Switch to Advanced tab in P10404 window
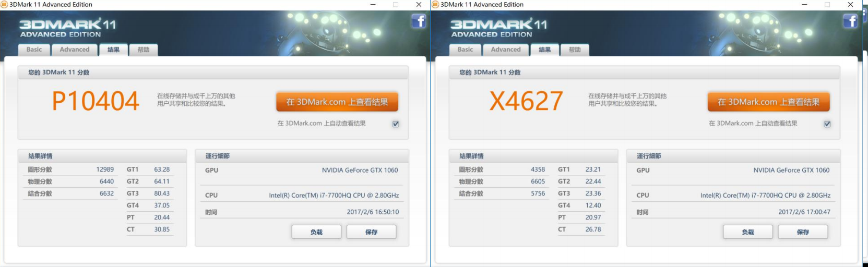This screenshot has height=267, width=868. click(x=75, y=50)
